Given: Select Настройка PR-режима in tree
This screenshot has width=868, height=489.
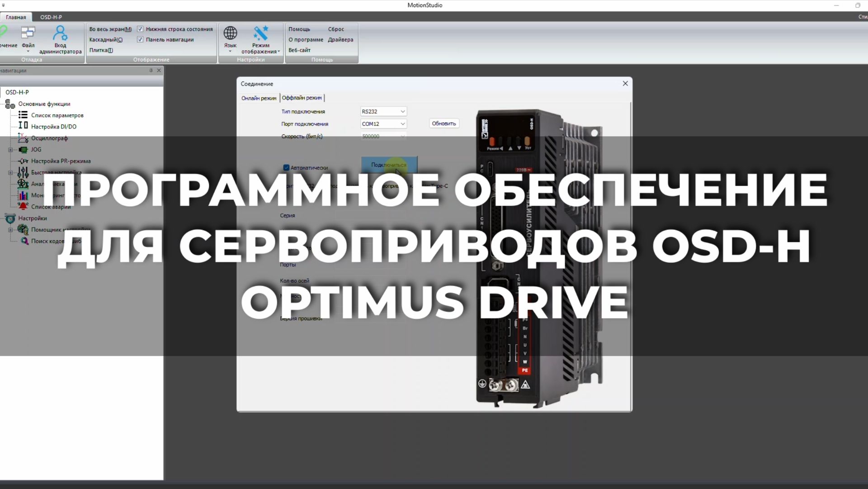Looking at the screenshot, I should pos(61,161).
